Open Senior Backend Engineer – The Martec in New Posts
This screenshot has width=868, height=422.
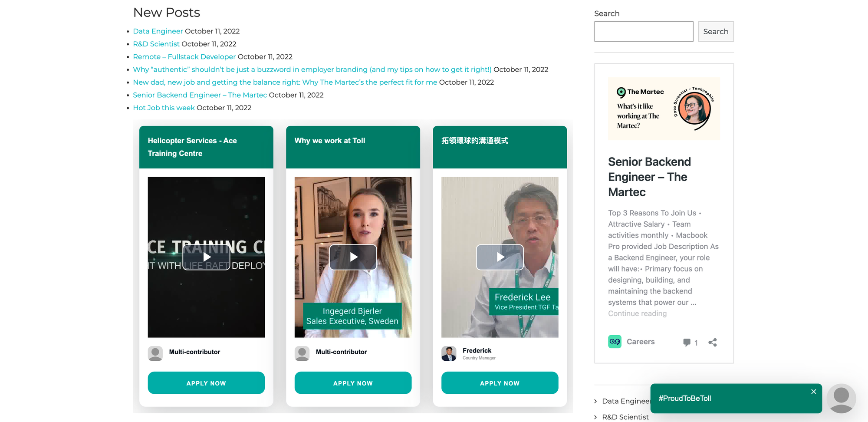point(200,95)
